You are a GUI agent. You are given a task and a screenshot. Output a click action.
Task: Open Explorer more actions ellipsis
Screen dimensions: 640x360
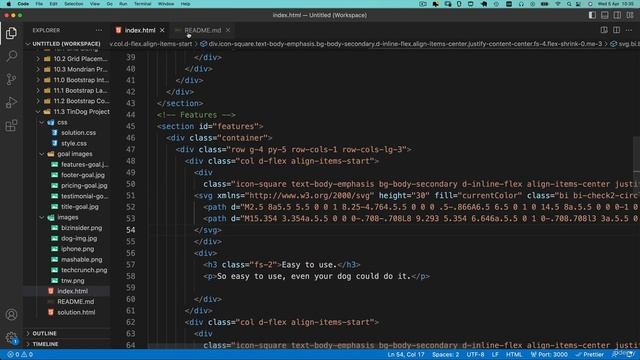tap(99, 30)
